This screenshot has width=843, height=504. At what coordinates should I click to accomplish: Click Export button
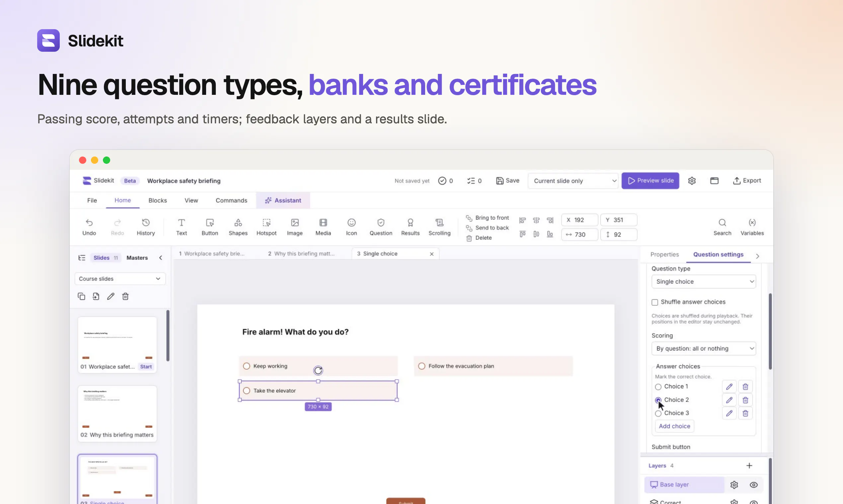click(x=746, y=181)
